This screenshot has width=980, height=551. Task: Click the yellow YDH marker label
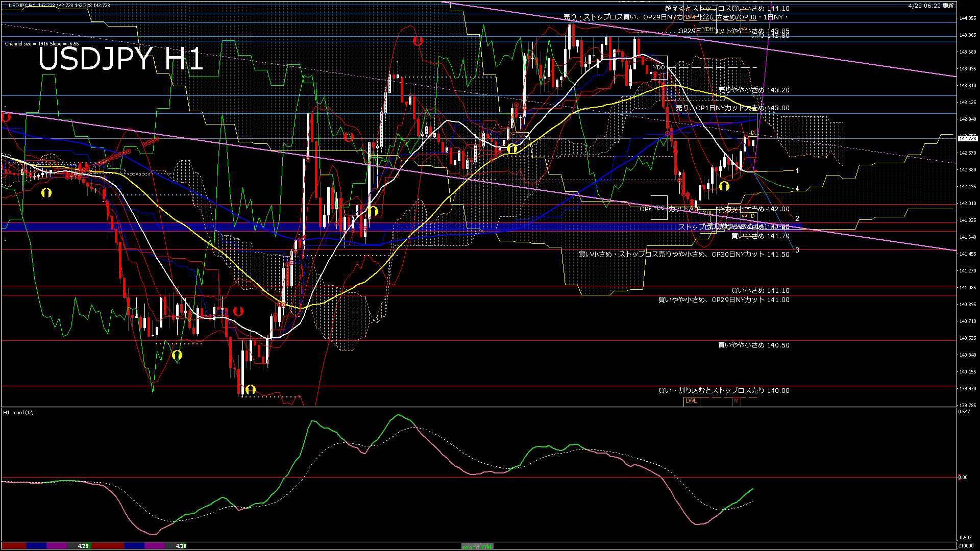click(707, 29)
